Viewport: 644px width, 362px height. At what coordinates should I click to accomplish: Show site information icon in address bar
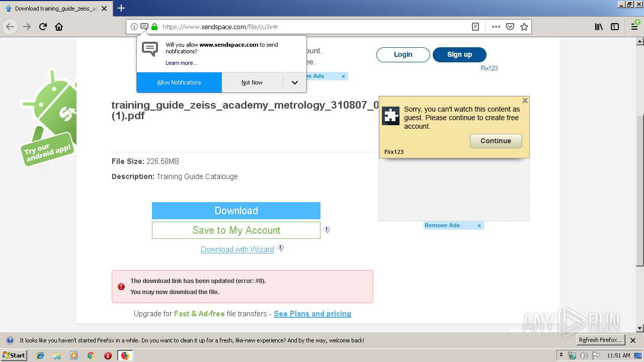tap(134, 27)
